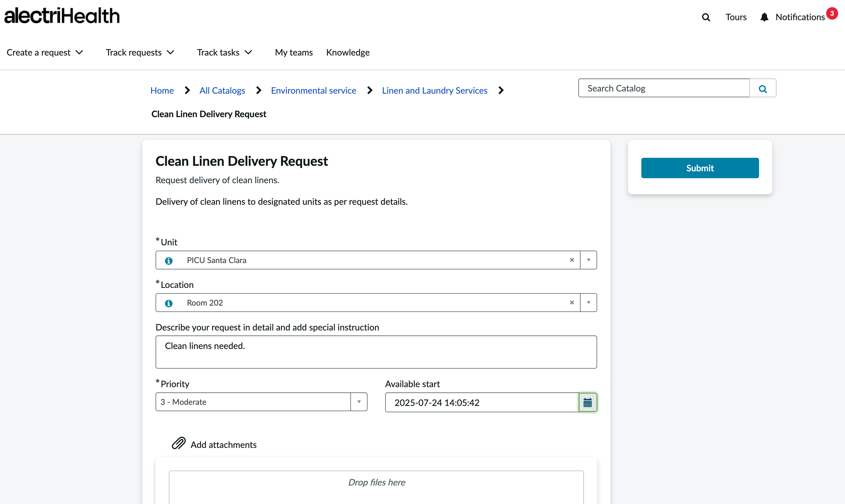Open the Location dropdown arrow
Viewport: 845px width, 504px height.
click(589, 302)
